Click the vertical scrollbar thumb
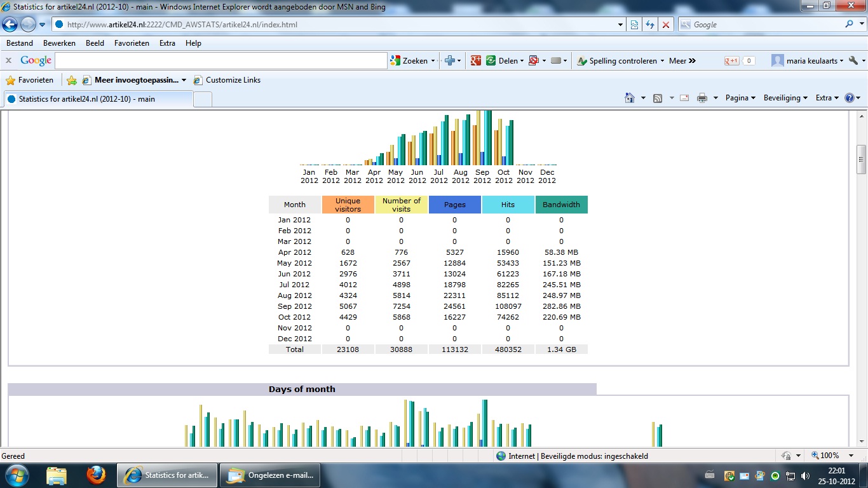The width and height of the screenshot is (868, 488). 862,159
